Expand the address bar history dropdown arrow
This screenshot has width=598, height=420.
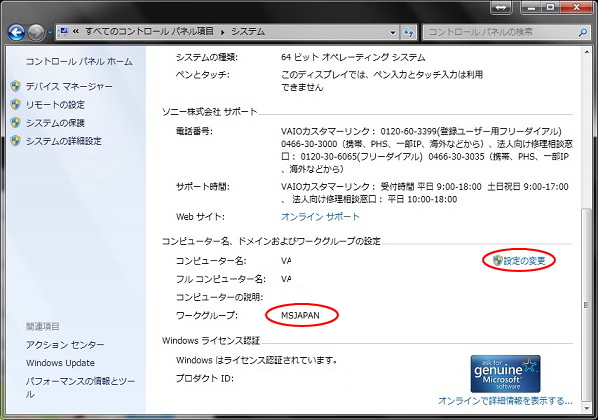pos(393,32)
